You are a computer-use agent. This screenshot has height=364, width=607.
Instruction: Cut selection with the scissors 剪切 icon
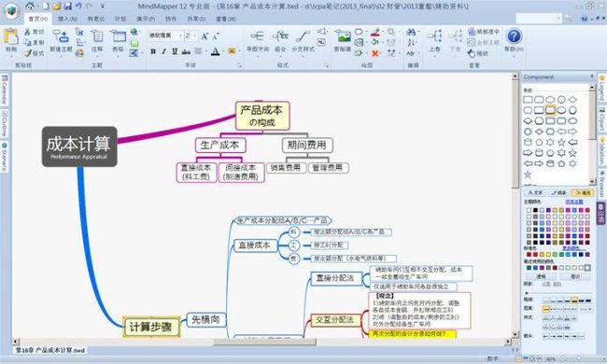click(x=35, y=32)
